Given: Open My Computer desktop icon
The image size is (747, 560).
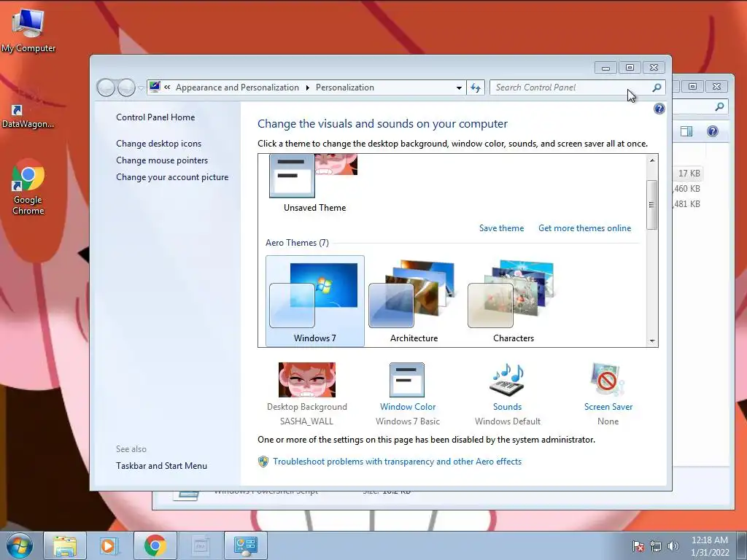Looking at the screenshot, I should tap(28, 29).
